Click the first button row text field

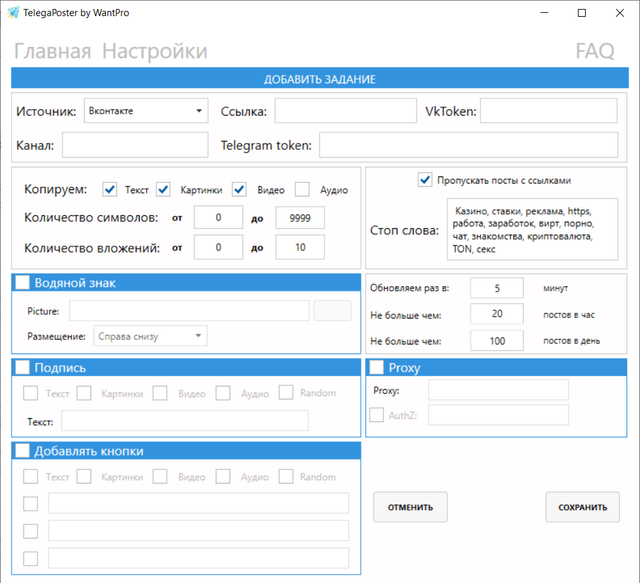[x=199, y=503]
